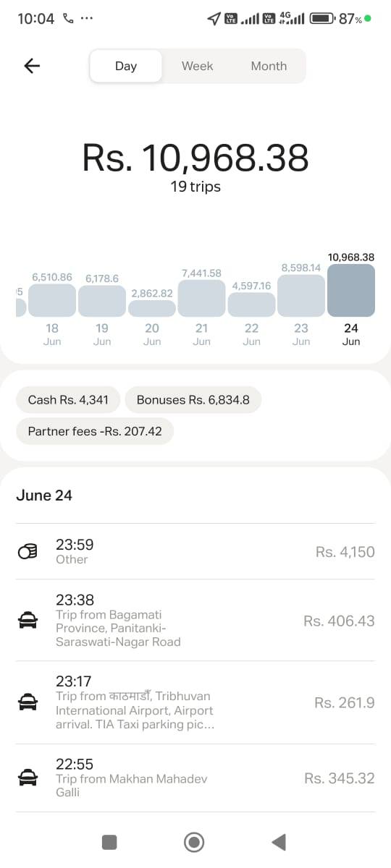The width and height of the screenshot is (391, 868).
Task: Tap the taxi icon for airport trip
Action: tap(28, 702)
